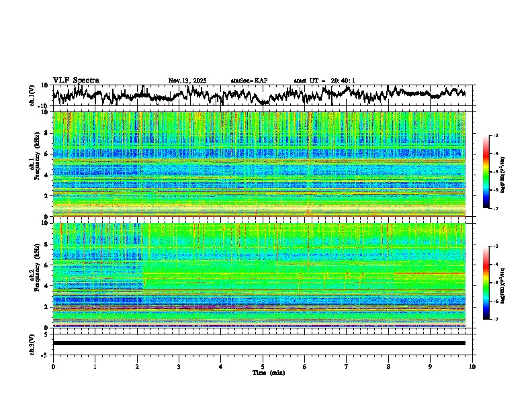Click the ch.2 spectrogram color scale bar
This screenshot has width=532, height=411.
pyautogui.click(x=486, y=283)
